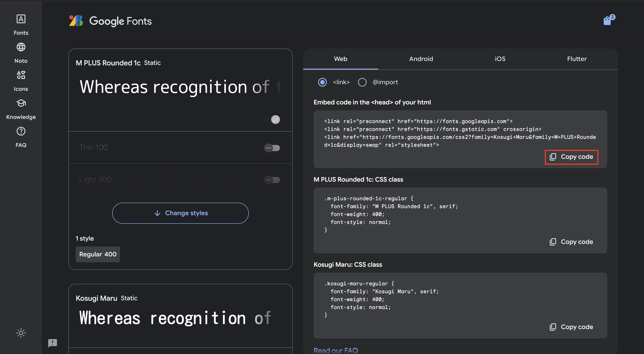
Task: Open the shopping bag with 2 selected fonts
Action: (609, 20)
